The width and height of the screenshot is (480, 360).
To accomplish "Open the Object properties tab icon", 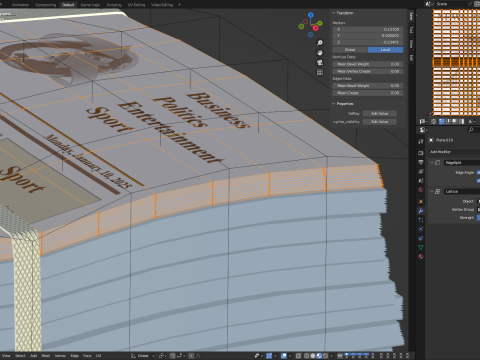I will click(421, 201).
